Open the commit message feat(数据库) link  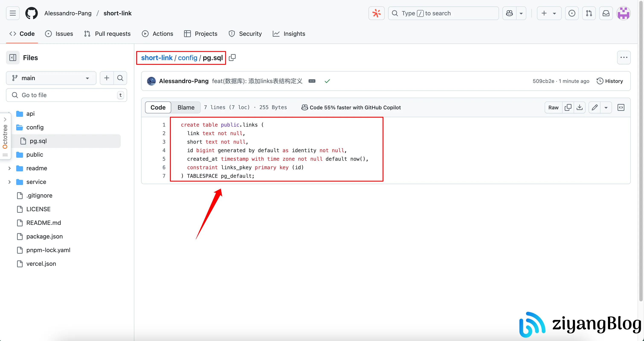tap(257, 81)
